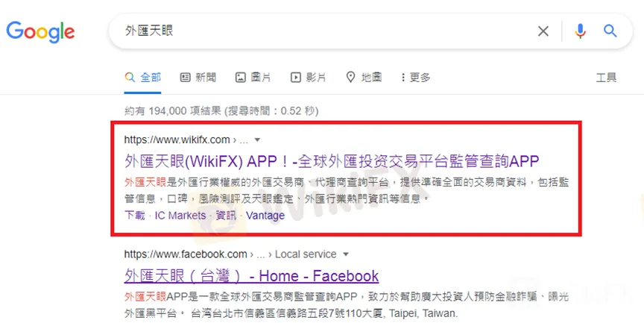This screenshot has height=323, width=644.
Task: Switch to the 影片 tab
Action: pos(308,78)
